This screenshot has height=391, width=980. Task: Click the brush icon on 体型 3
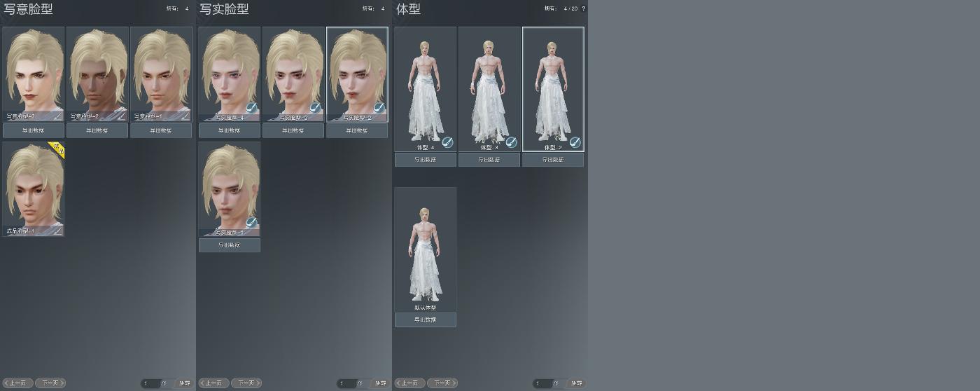511,142
